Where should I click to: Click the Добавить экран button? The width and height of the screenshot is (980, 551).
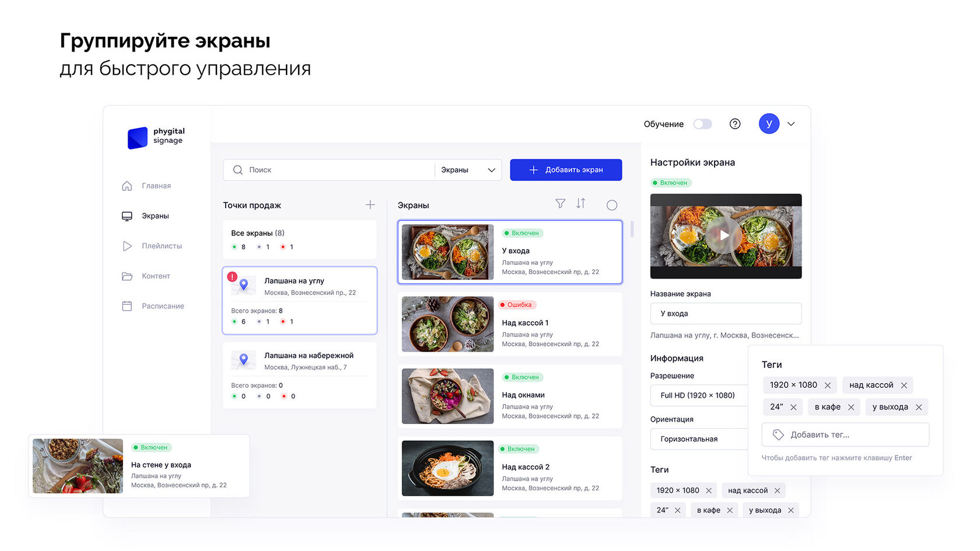pos(566,170)
